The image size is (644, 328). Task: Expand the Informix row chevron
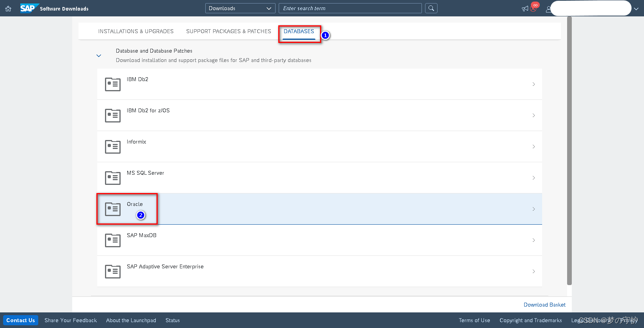(534, 147)
